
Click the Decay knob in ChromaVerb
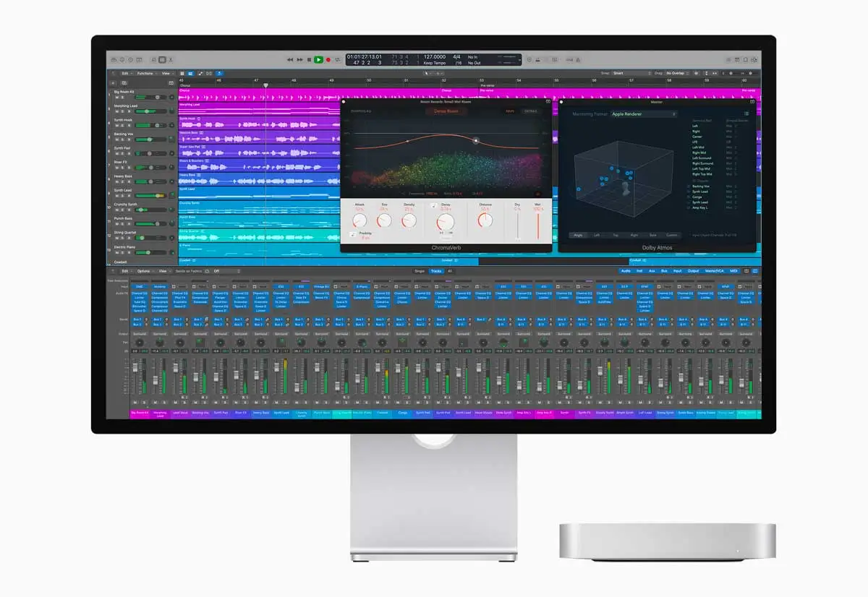coord(446,222)
